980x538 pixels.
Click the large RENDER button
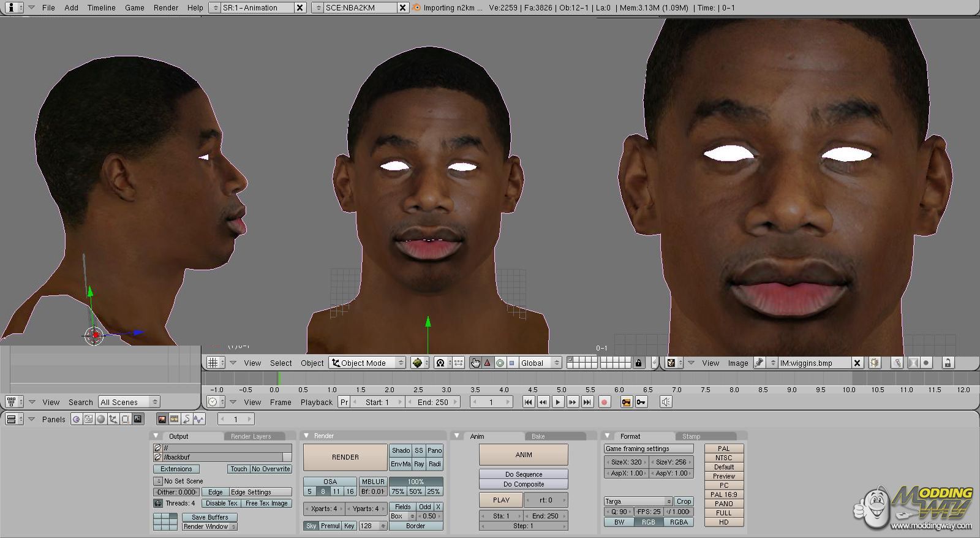[x=345, y=457]
